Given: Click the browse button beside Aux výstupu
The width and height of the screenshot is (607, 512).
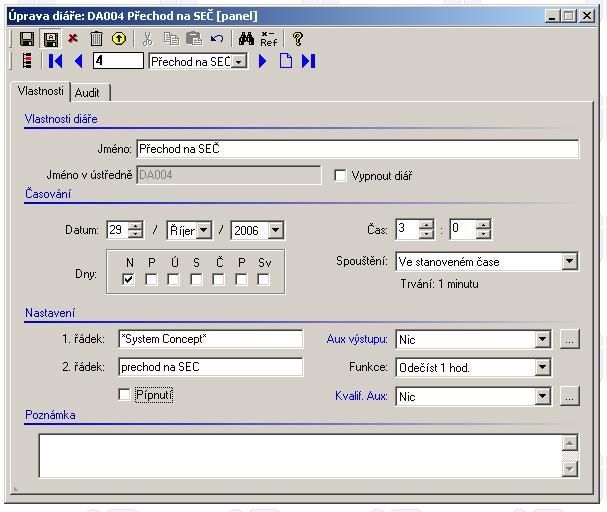Looking at the screenshot, I should pyautogui.click(x=569, y=340).
